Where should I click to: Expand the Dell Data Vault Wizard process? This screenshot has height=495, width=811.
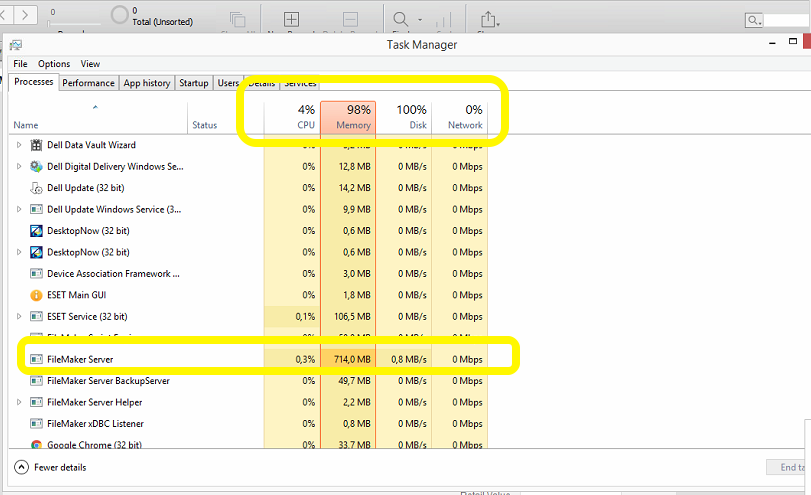point(19,145)
